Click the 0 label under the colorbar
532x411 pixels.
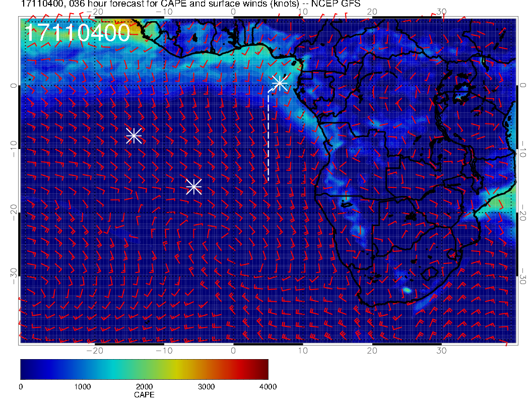pyautogui.click(x=21, y=387)
